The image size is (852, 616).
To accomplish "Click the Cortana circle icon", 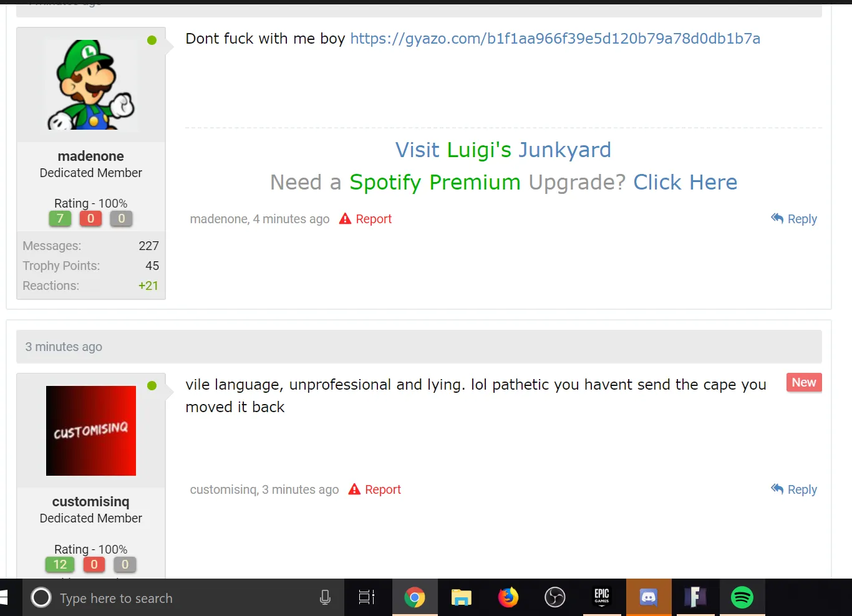I will (41, 597).
